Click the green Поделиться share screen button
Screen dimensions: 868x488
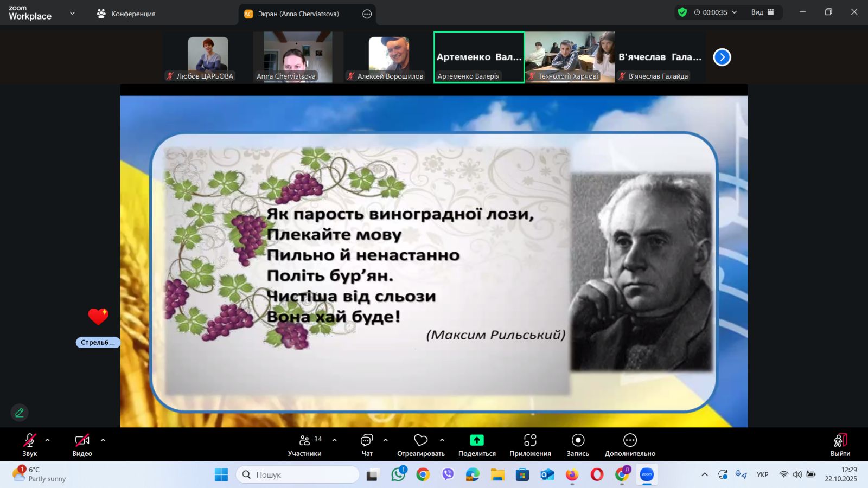click(477, 440)
